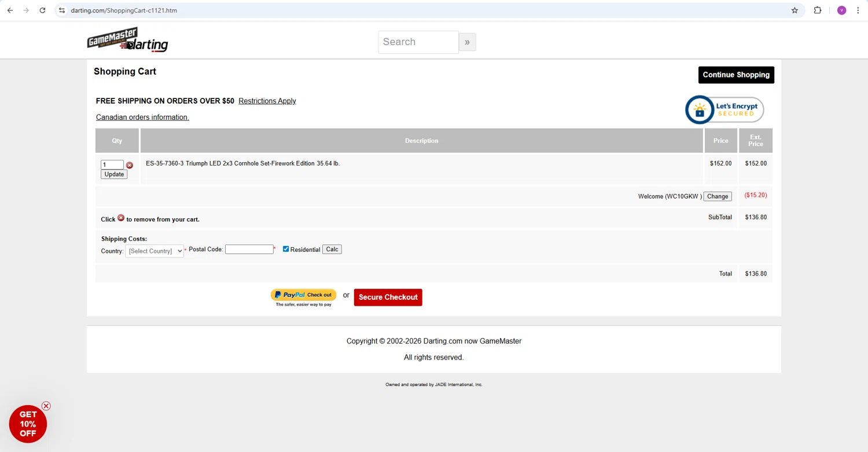Select the Total $136.80 value
The image size is (868, 452).
coord(756,274)
